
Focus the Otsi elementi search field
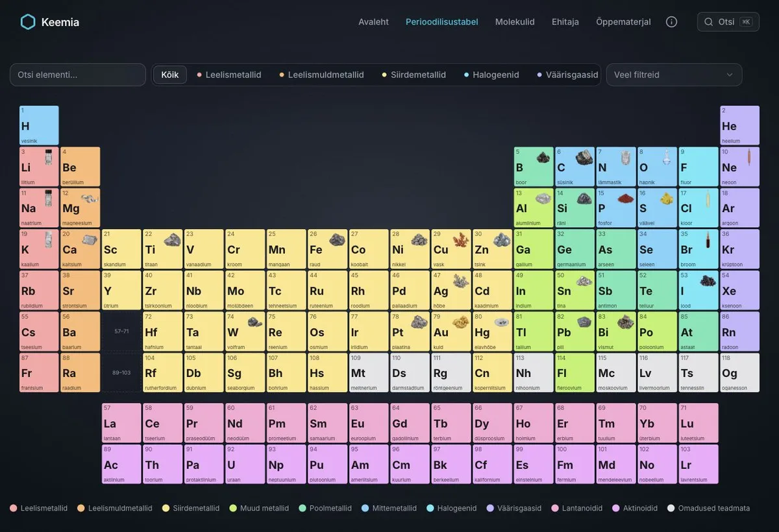coord(78,75)
